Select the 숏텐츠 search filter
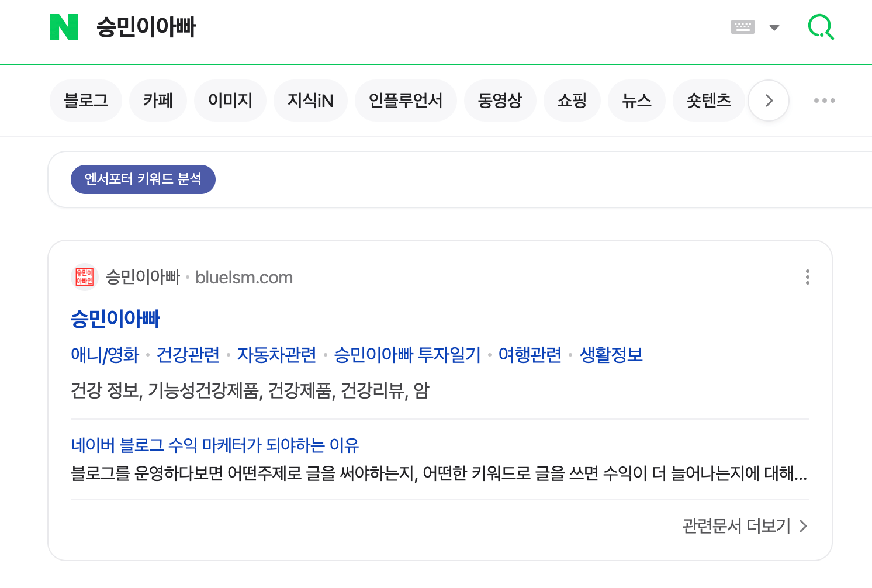 click(708, 100)
